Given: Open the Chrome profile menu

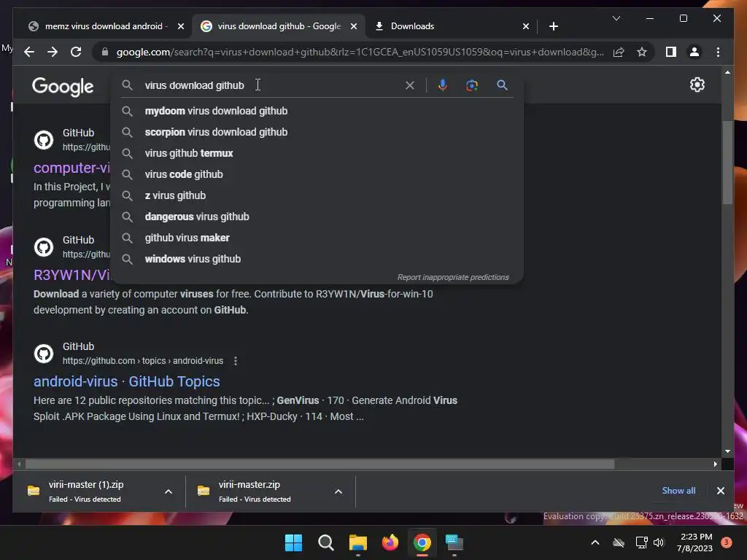Looking at the screenshot, I should pos(694,52).
